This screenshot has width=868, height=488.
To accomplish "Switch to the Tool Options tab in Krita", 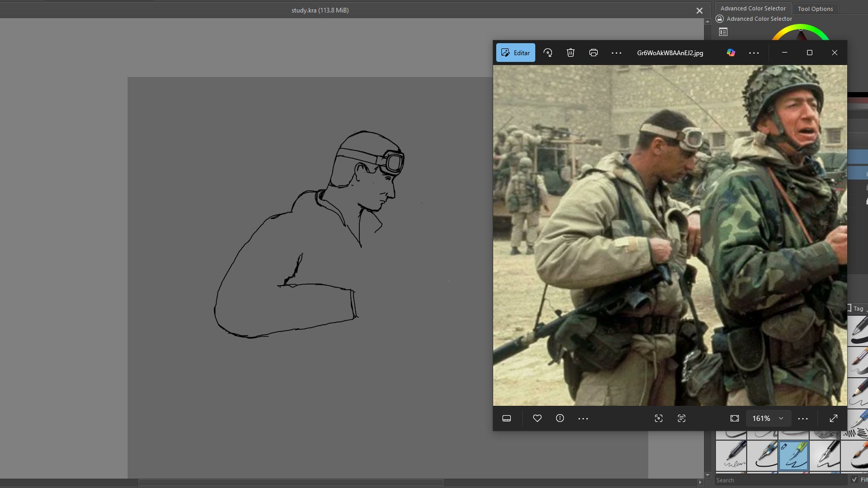I will (x=815, y=9).
